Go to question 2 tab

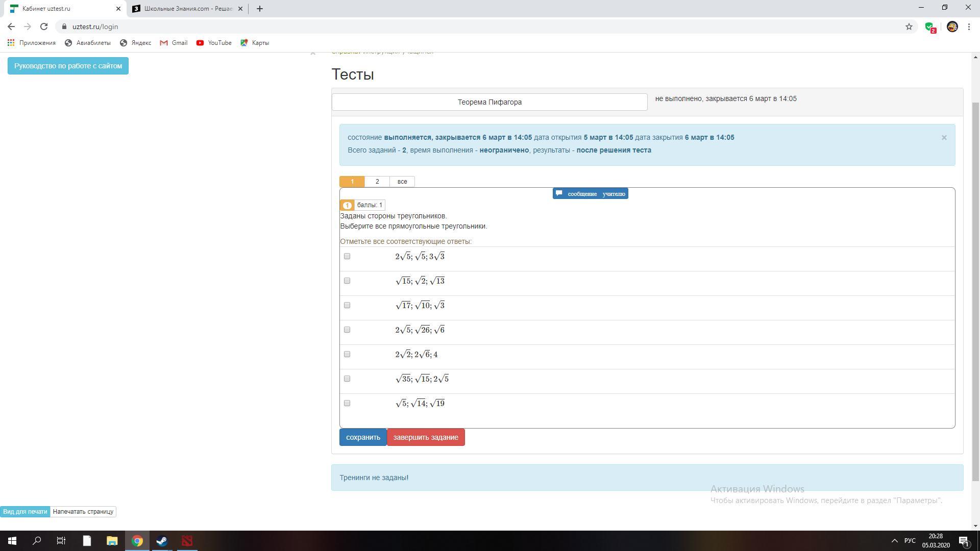[377, 182]
